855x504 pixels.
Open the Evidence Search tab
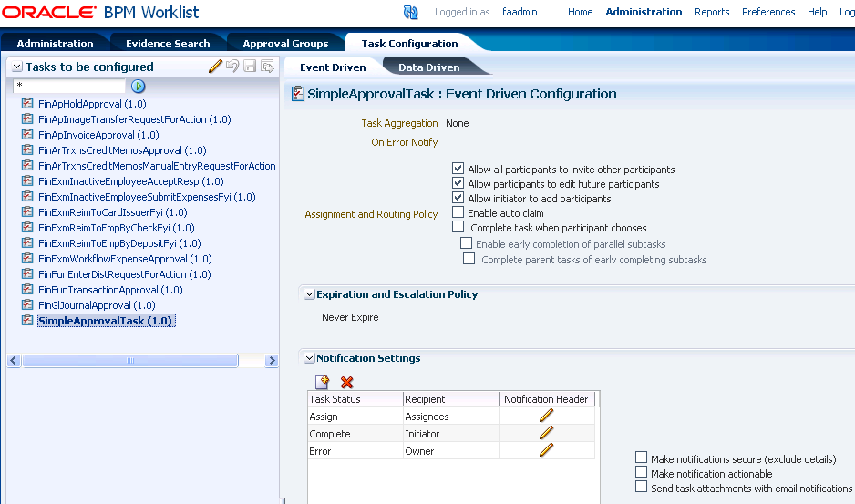[x=168, y=44]
